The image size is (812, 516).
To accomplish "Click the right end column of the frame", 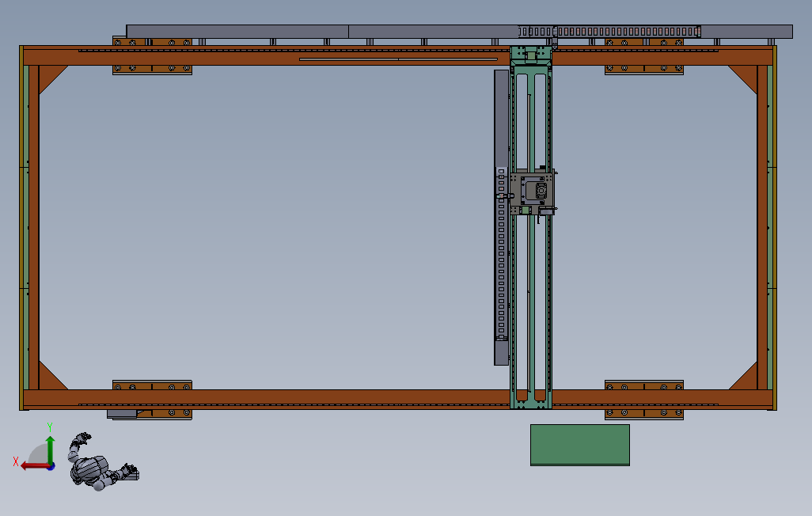I will pos(772,228).
